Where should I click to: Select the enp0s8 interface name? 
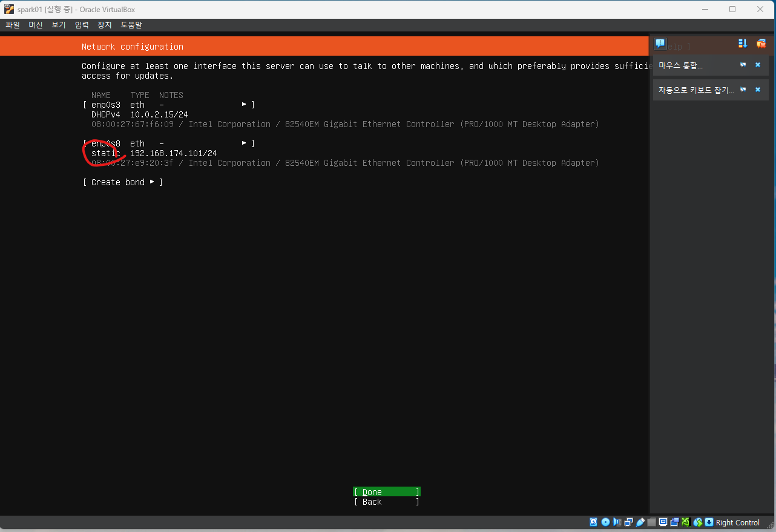click(x=106, y=143)
